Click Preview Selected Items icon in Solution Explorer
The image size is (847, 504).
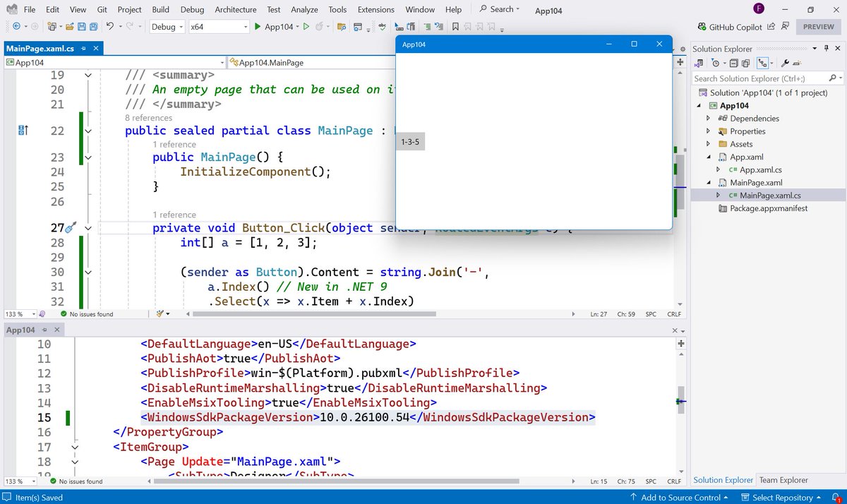798,63
